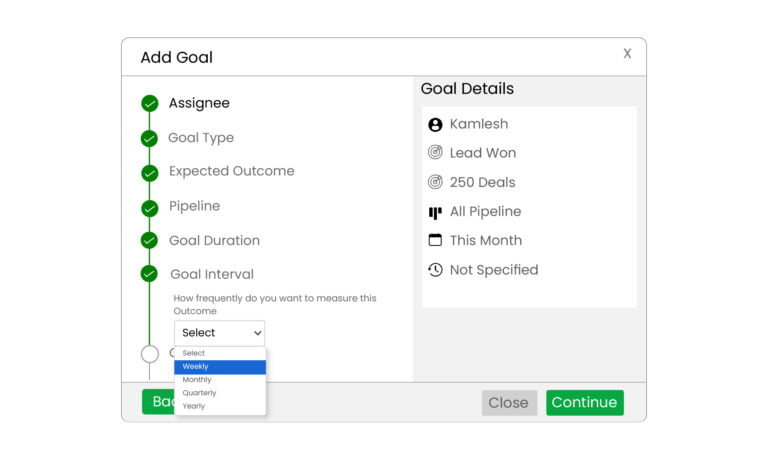Click the clock icon beside Not Specified
The height and width of the screenshot is (461, 768).
(x=435, y=270)
